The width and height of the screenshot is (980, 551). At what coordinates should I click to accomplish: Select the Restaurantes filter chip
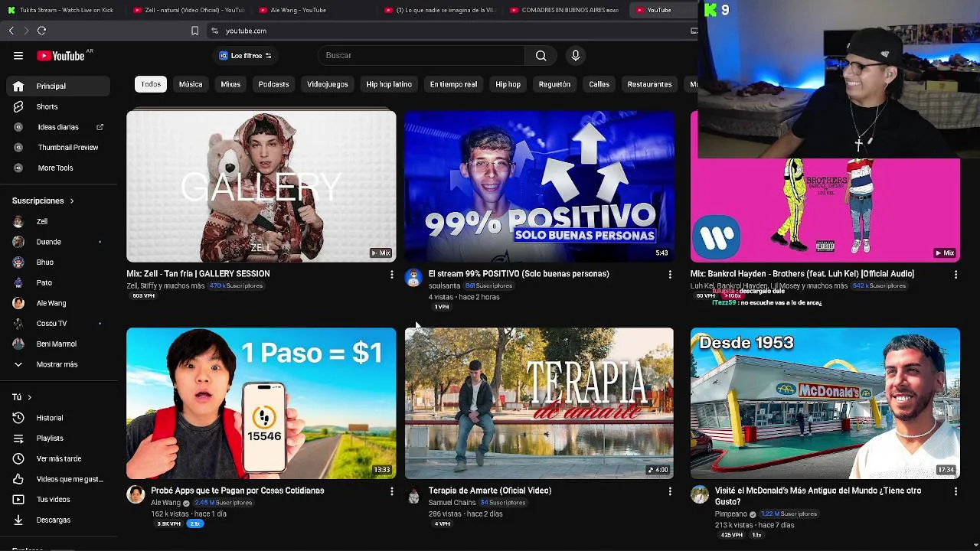pyautogui.click(x=649, y=84)
